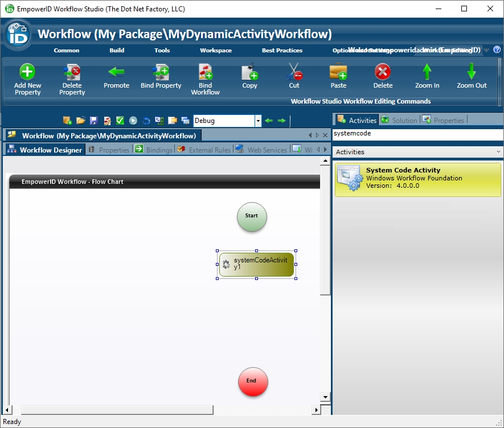Select the Add New Property tool
504x428 pixels.
(x=27, y=76)
